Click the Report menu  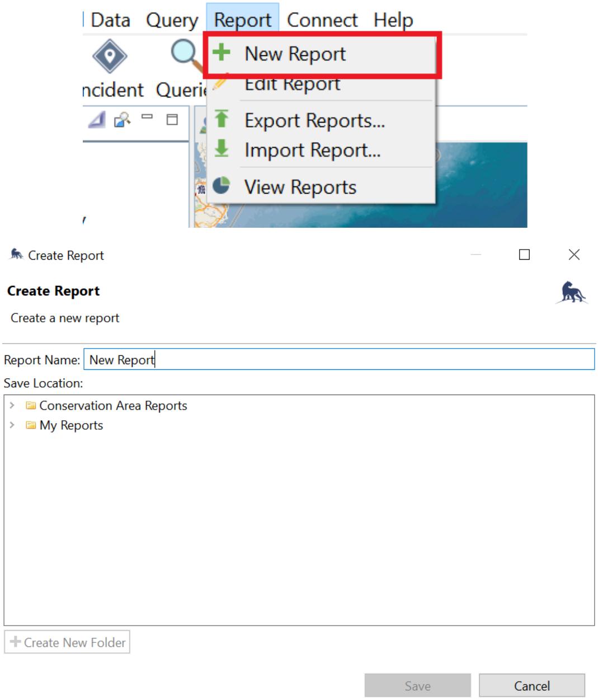click(242, 20)
